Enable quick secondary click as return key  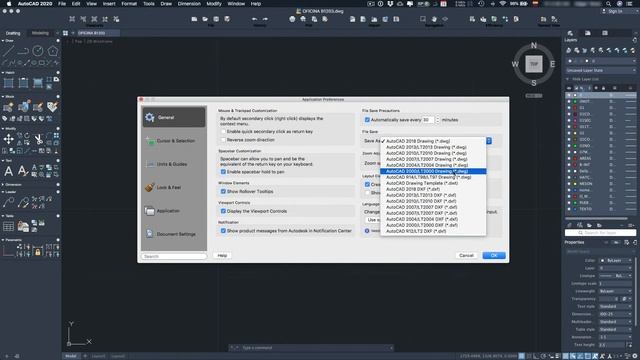[223, 132]
